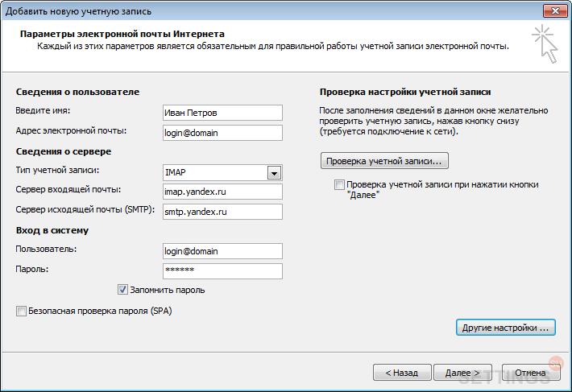This screenshot has height=392, width=572.
Task: Click the Тип учетной записи label
Action: tap(57, 170)
